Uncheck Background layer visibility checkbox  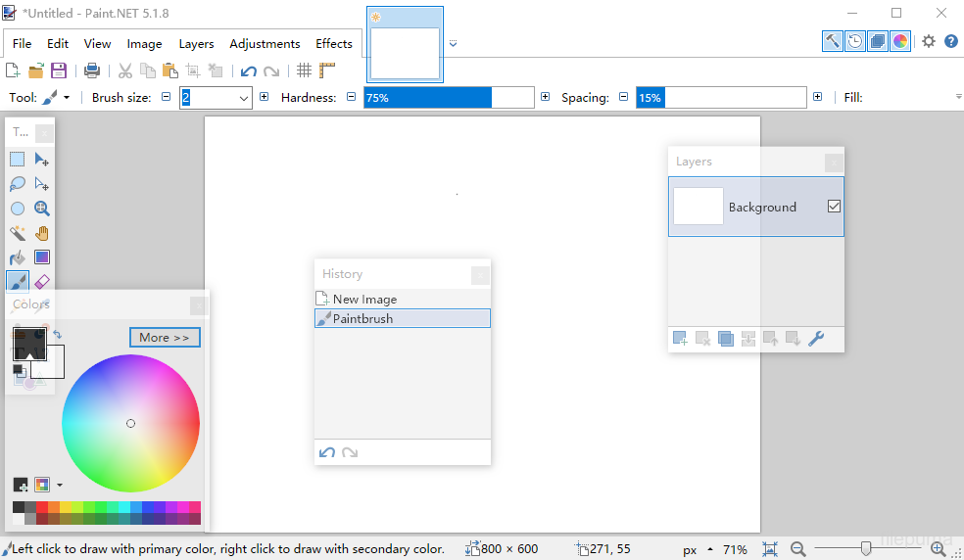[834, 207]
